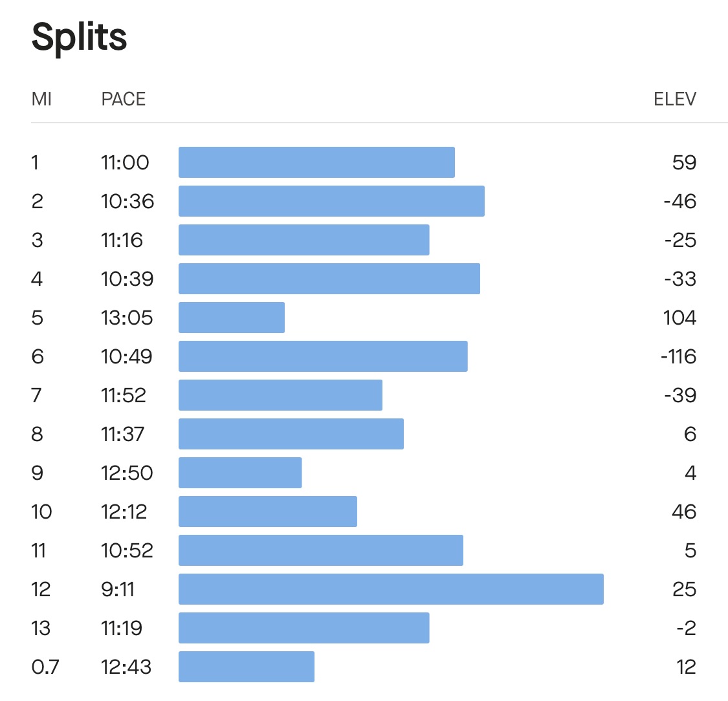
Task: Click the mile 12 pace bar
Action: coord(391,589)
